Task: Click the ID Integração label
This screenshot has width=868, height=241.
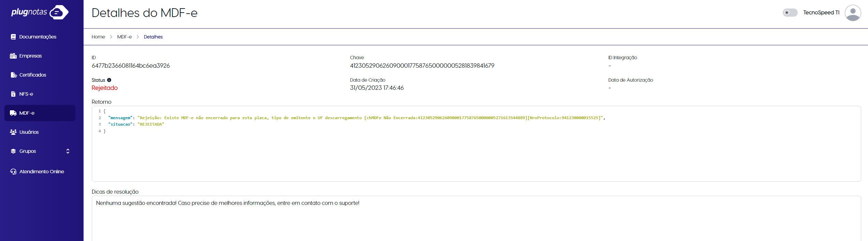Action: click(622, 58)
